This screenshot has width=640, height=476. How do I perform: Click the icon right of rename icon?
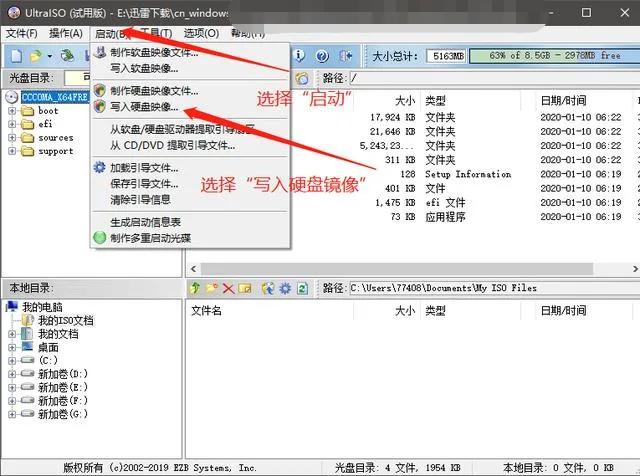268,289
